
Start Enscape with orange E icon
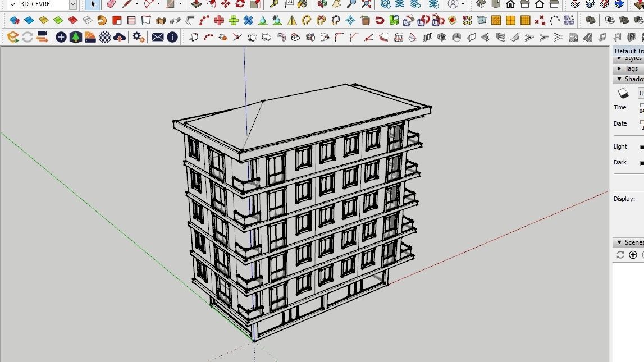pos(13,38)
